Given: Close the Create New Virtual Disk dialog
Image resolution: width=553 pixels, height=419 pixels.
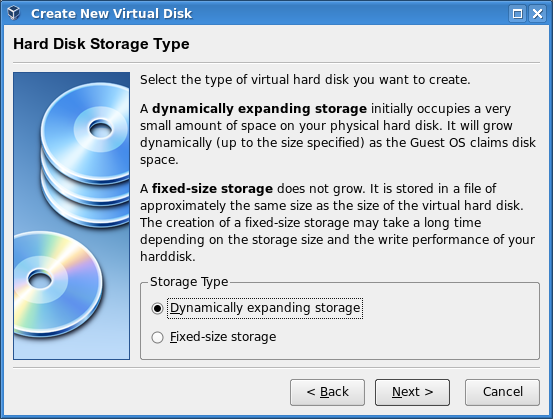Looking at the screenshot, I should coord(537,14).
